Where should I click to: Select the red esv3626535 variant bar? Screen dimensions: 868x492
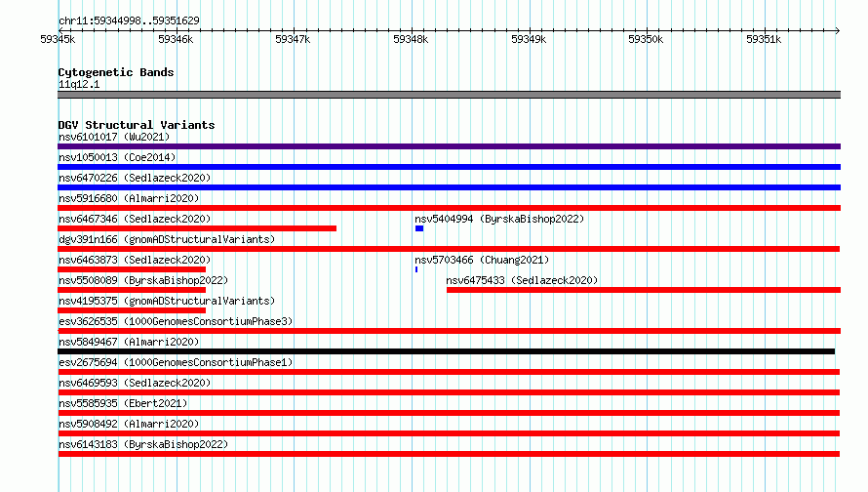(449, 331)
